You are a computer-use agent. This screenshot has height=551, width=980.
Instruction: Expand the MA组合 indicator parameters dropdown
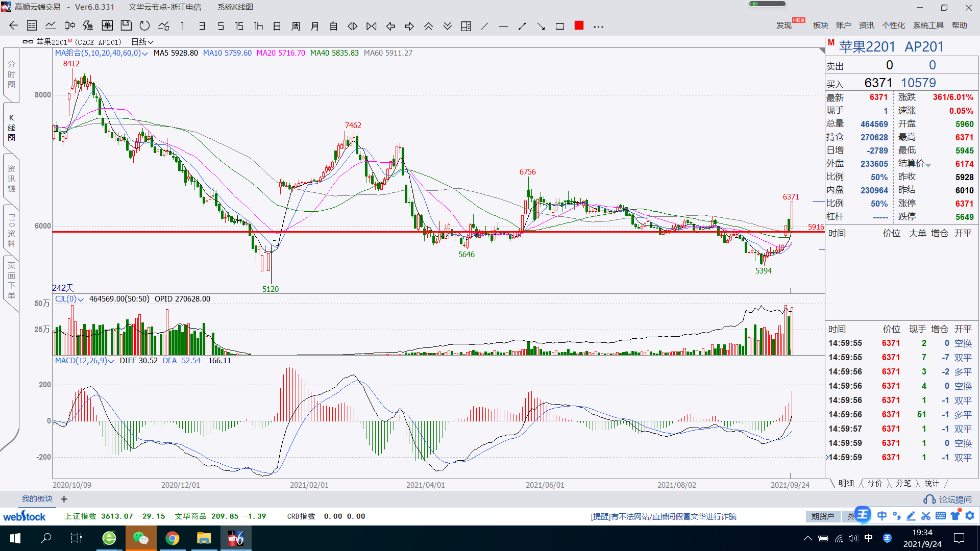(145, 54)
